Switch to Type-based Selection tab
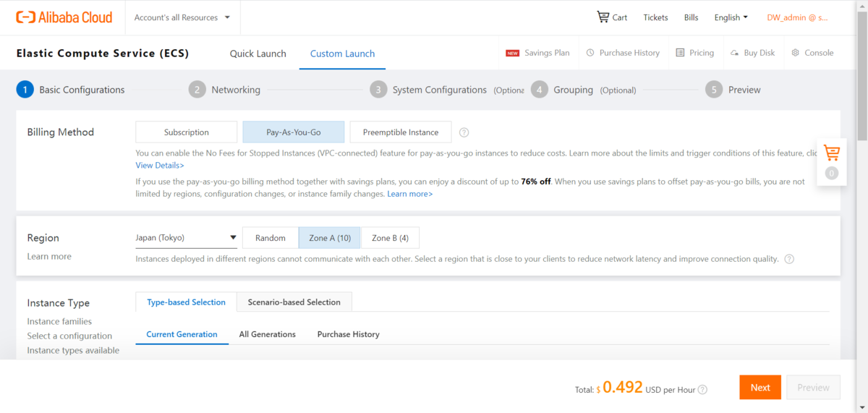This screenshot has width=868, height=413. tap(186, 302)
